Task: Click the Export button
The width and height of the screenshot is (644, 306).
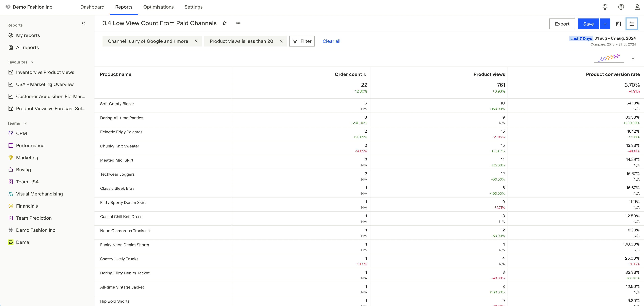Action: tap(562, 24)
